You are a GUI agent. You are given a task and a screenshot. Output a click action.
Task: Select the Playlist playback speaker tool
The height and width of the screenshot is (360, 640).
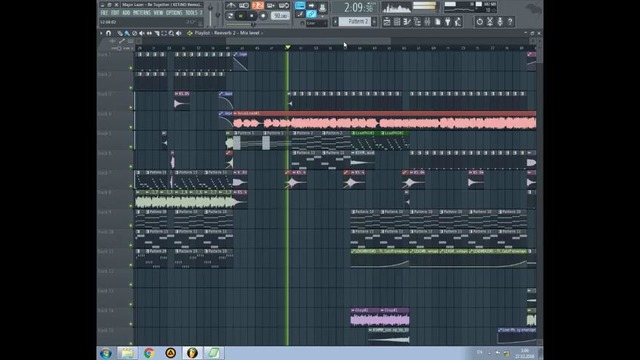pyautogui.click(x=178, y=33)
